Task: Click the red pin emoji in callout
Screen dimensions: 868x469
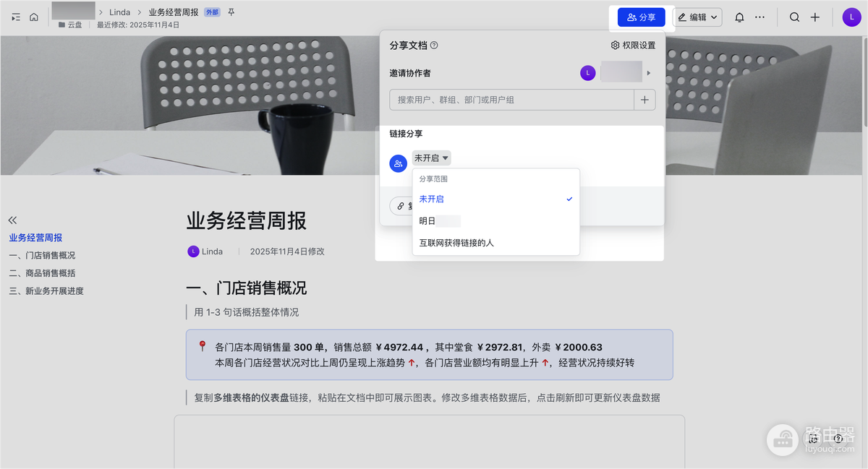Action: 203,346
